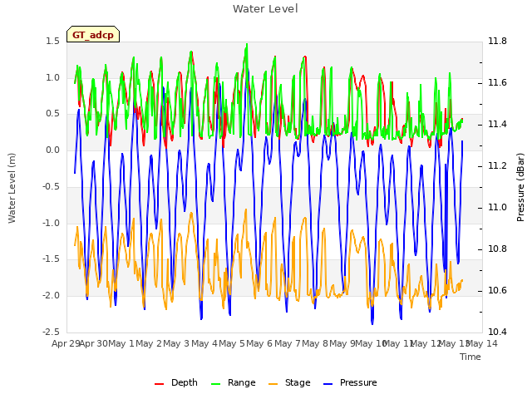Click the blue Pressure legend swatch
Viewport: 532px width, 399px height.
[x=328, y=384]
